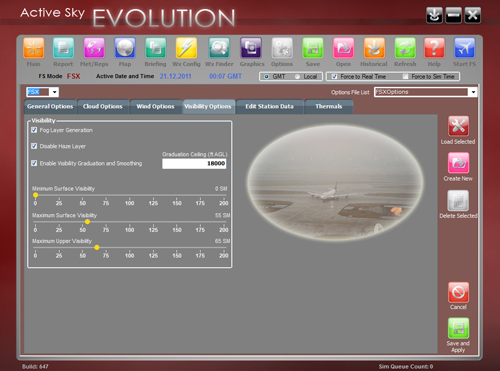This screenshot has height=371, width=500.
Task: Select the GMT radio button
Action: pyautogui.click(x=266, y=77)
